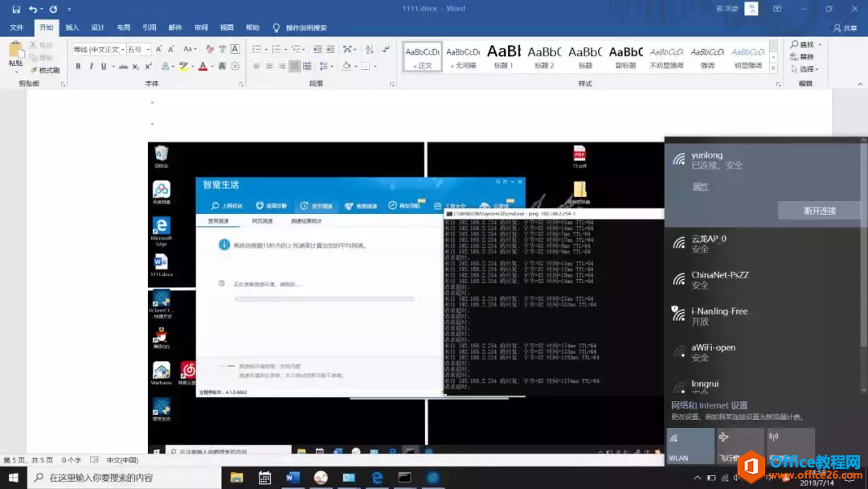Apply character shading icon
The width and height of the screenshot is (868, 489).
222,67
